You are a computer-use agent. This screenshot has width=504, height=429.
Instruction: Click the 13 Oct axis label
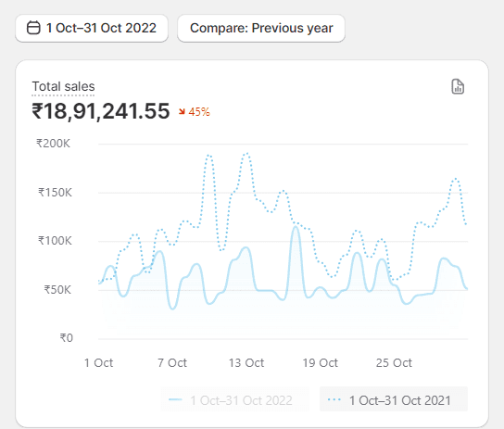point(246,363)
